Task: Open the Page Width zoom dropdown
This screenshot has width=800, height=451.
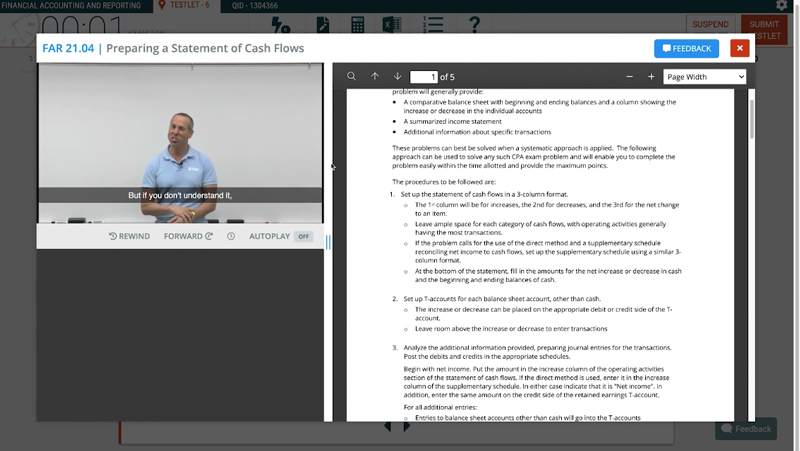Action: pyautogui.click(x=705, y=77)
